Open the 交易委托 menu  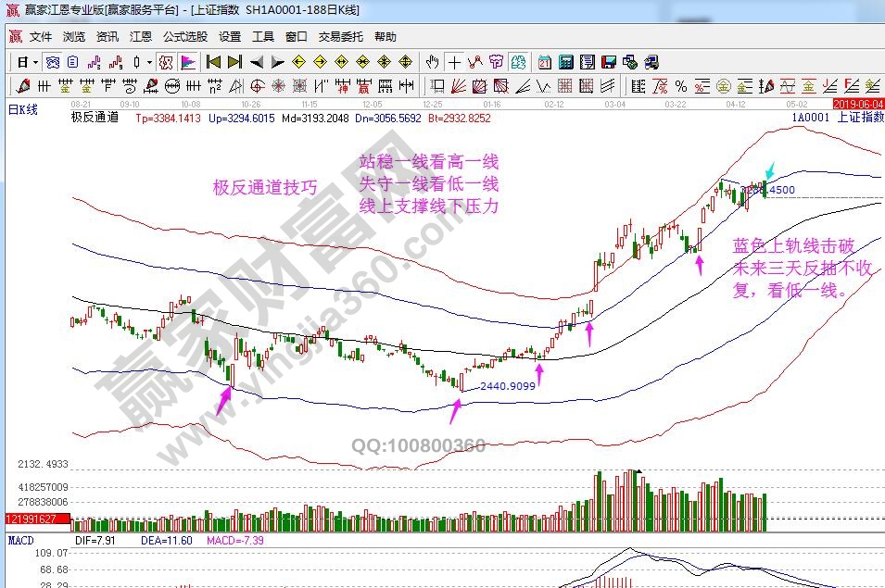(x=342, y=37)
